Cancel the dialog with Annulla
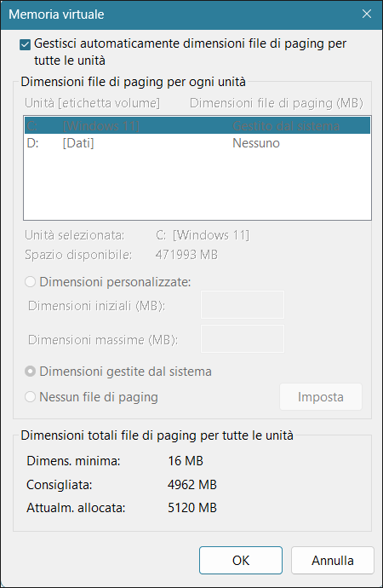Viewport: 383px width, 588px height. tap(333, 560)
